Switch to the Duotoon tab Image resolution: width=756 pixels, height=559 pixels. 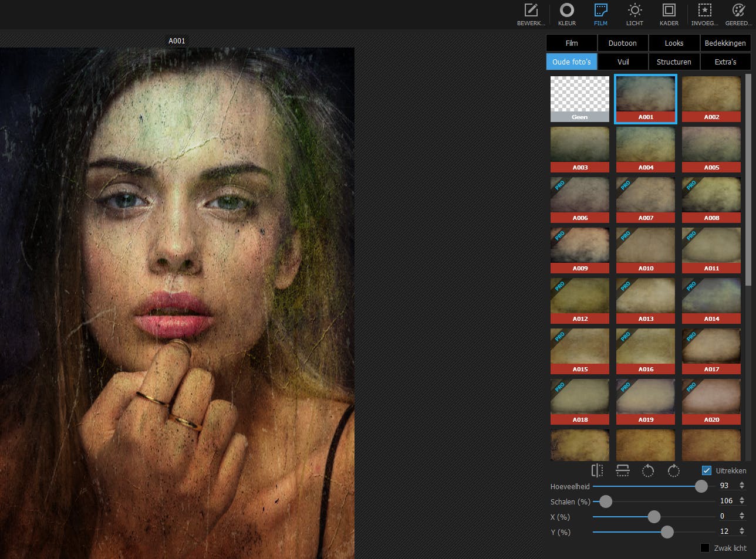[622, 43]
